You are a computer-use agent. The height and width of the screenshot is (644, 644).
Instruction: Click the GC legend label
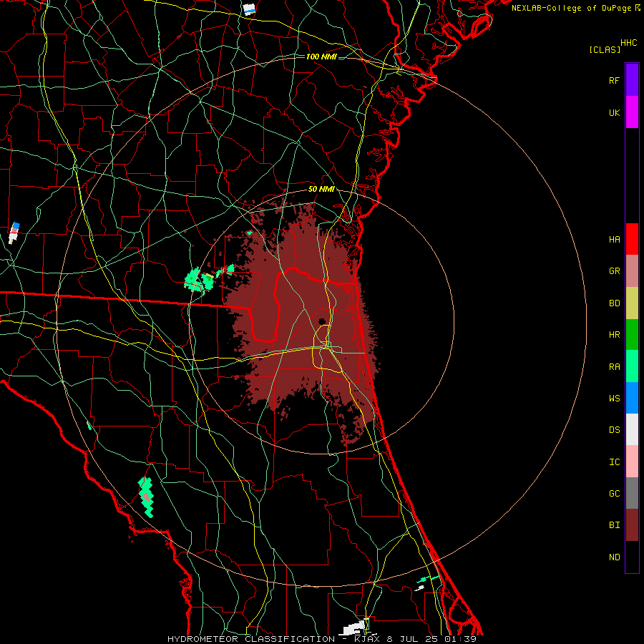tap(614, 494)
